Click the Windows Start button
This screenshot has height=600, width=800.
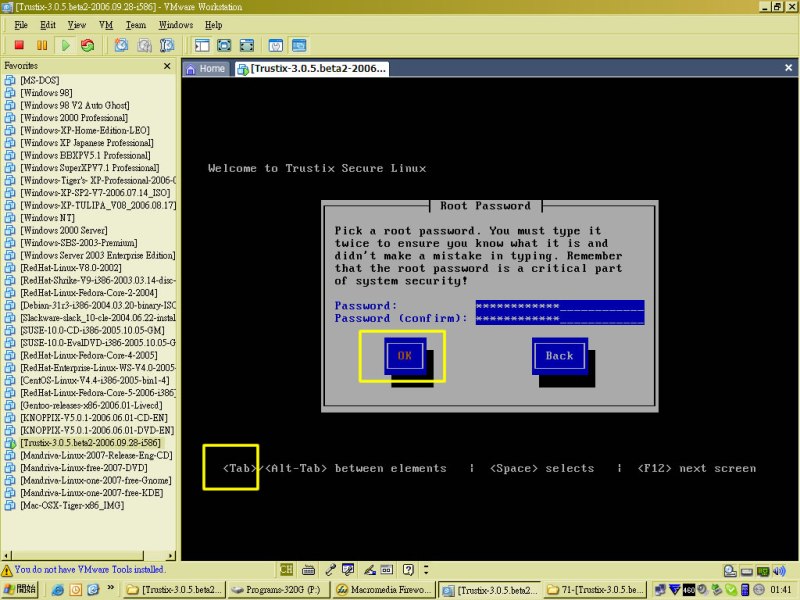click(20, 589)
